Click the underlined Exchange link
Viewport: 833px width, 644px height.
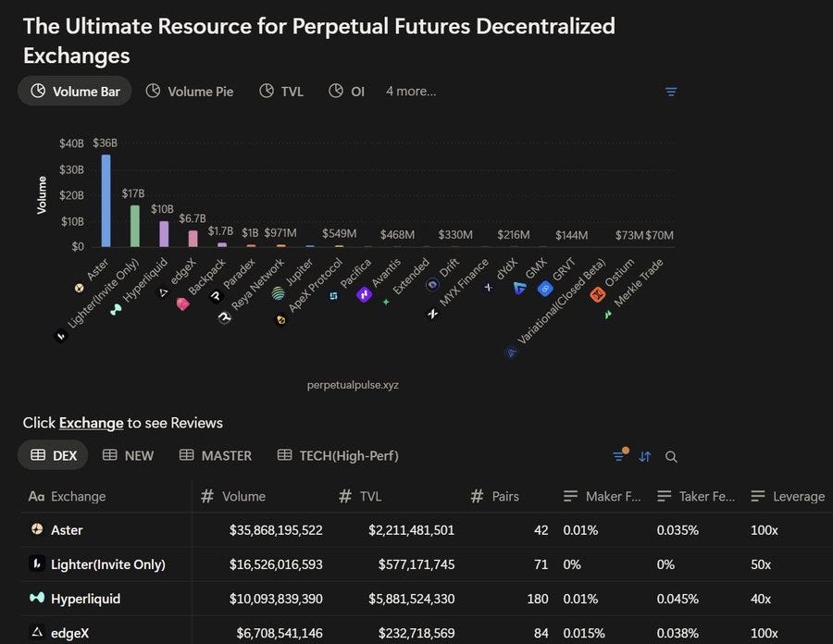pyautogui.click(x=91, y=423)
